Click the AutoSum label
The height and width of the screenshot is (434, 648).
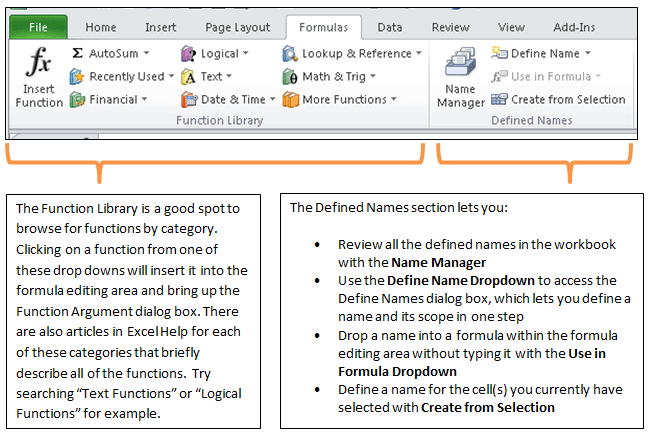[114, 53]
